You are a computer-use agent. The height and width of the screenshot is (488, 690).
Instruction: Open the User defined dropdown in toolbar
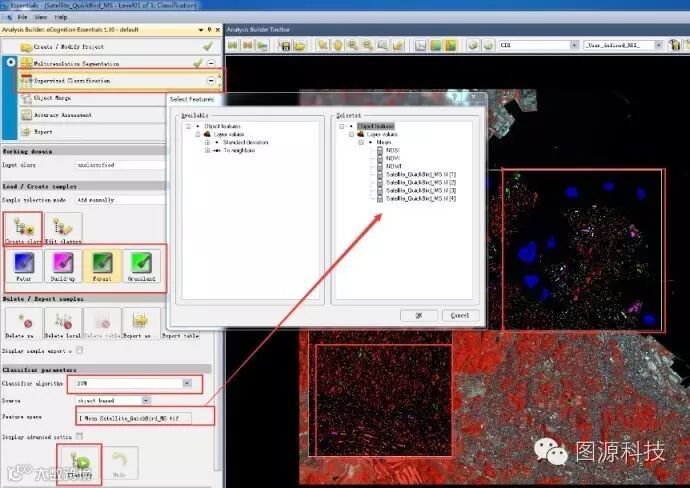point(658,45)
